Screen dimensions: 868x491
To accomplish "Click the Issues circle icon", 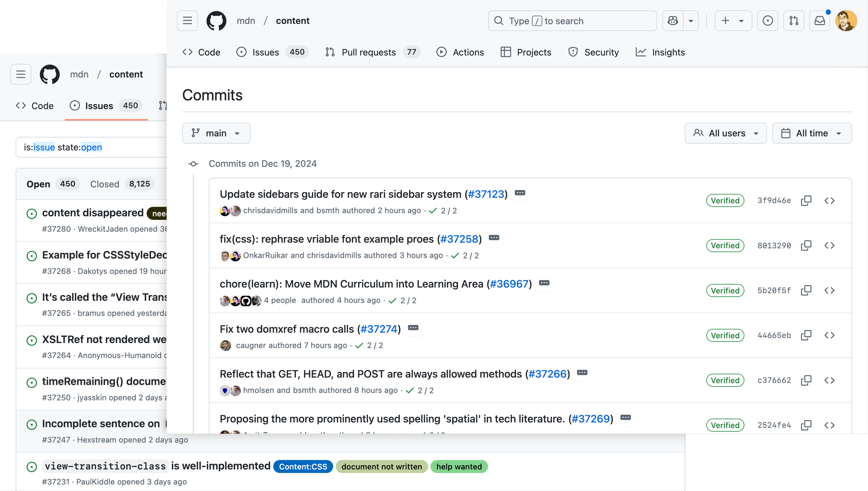I will point(241,52).
